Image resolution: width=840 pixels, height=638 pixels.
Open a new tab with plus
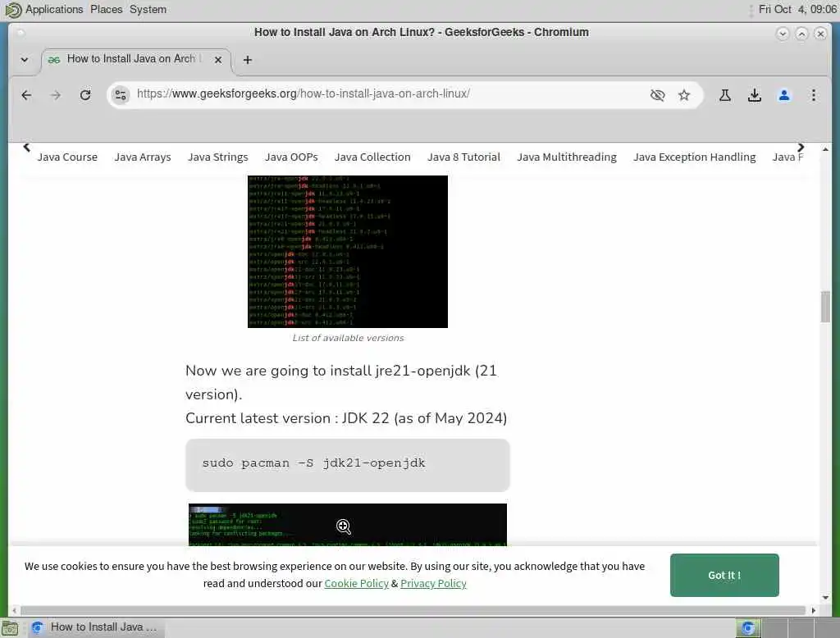coord(248,60)
